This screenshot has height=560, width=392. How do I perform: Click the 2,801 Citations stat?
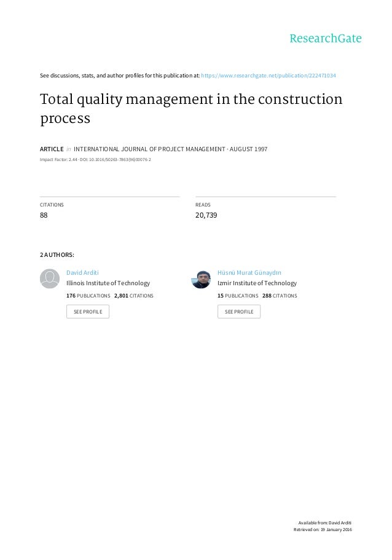coord(134,296)
